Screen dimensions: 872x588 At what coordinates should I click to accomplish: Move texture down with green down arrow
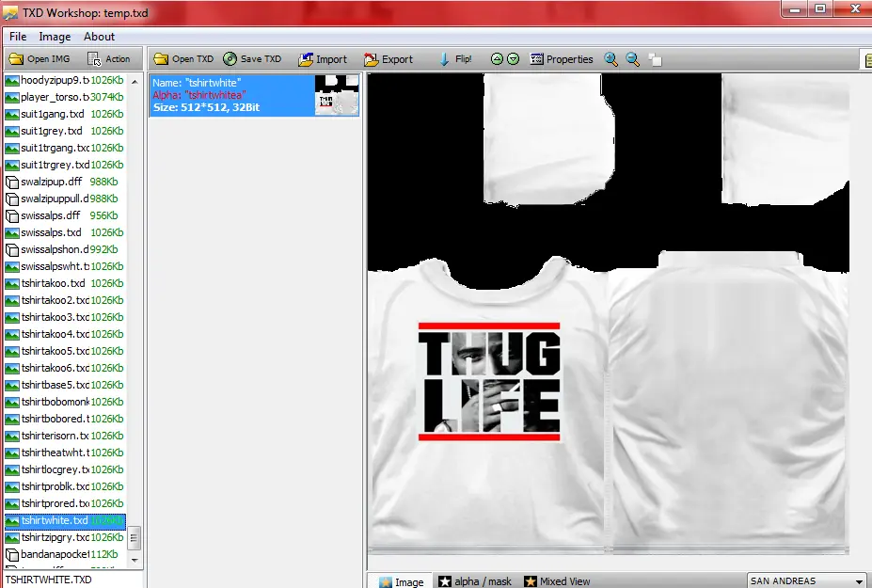coord(514,59)
